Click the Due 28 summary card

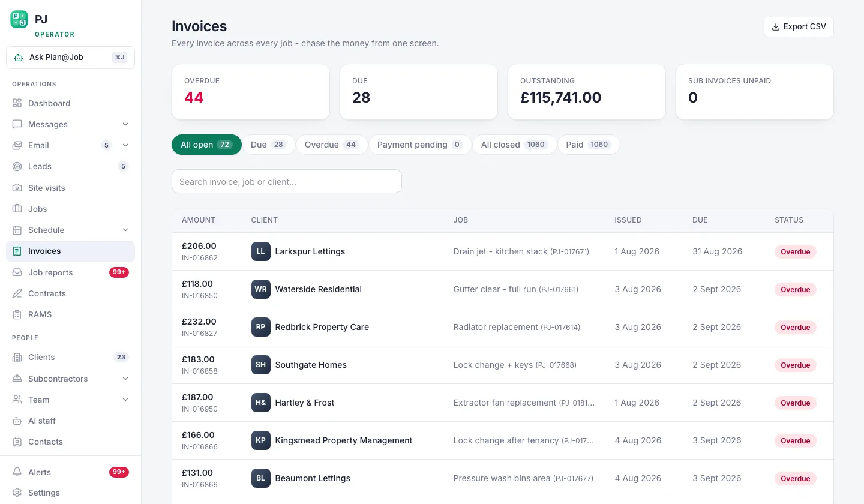click(419, 92)
